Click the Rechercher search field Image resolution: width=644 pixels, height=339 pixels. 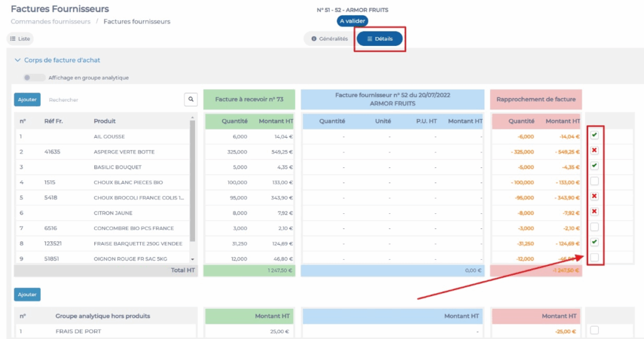pos(113,99)
